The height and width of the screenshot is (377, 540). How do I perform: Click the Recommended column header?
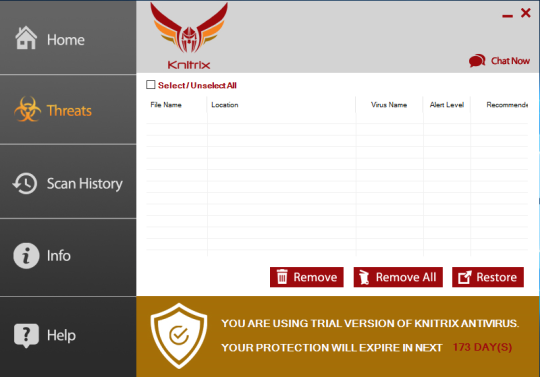tap(507, 105)
